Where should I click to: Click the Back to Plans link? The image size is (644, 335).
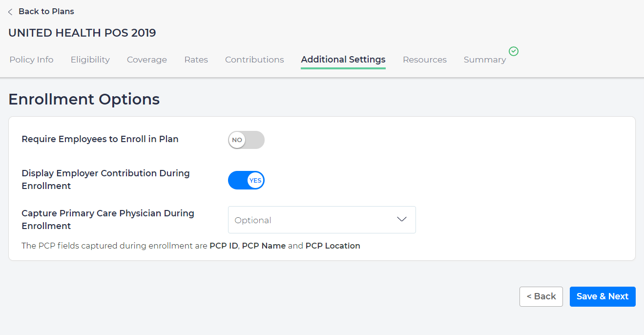click(x=46, y=11)
